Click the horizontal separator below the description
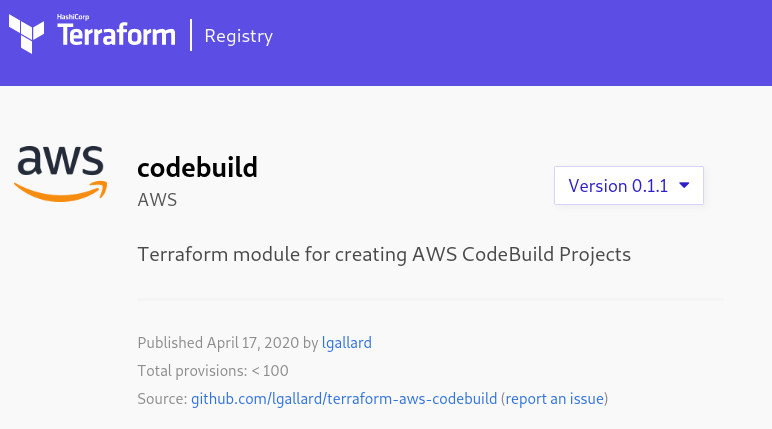 coord(430,299)
